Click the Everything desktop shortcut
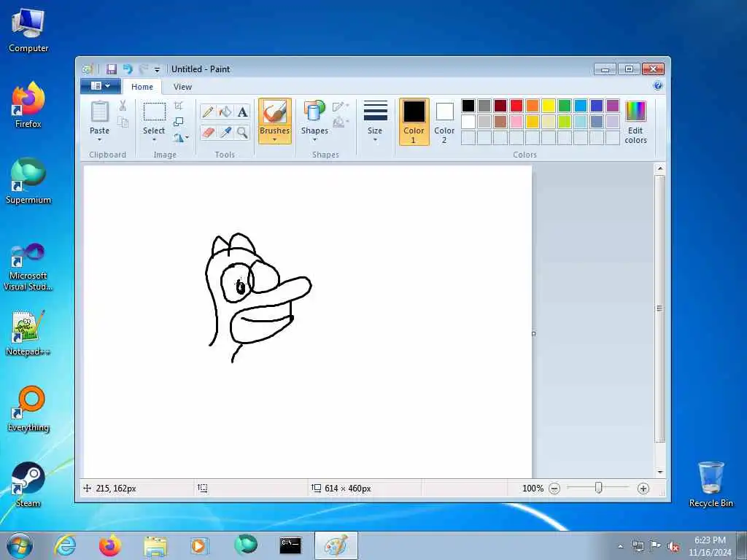 [28, 408]
